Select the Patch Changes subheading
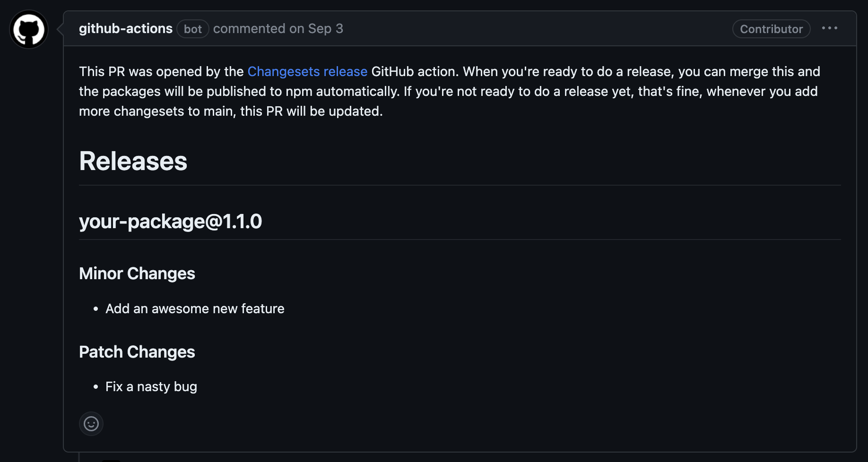 (x=137, y=351)
